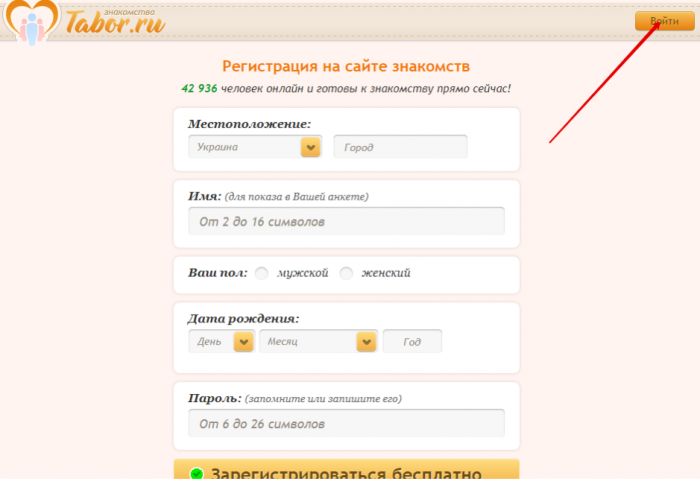The width and height of the screenshot is (700, 493).
Task: Open the Месяц month dropdown
Action: click(318, 342)
